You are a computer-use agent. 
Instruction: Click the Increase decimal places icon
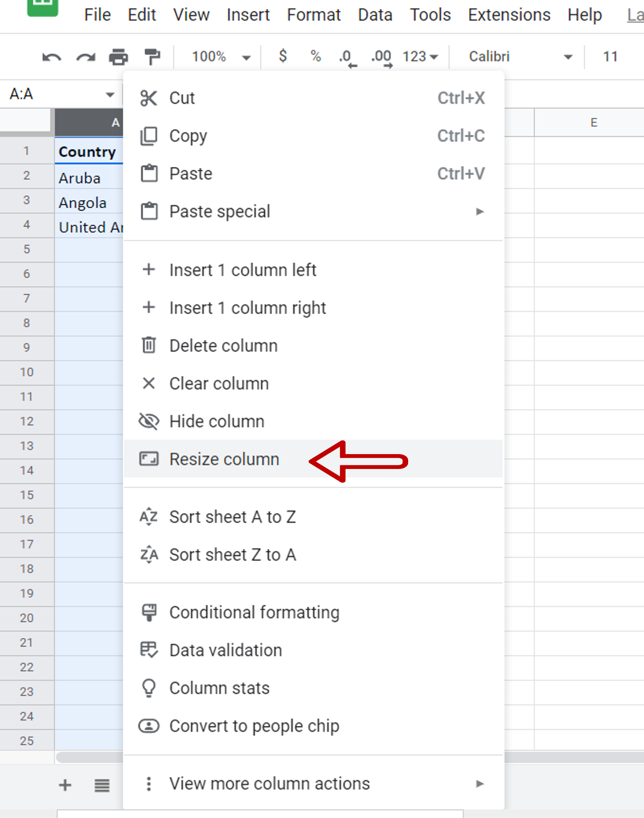click(x=381, y=58)
